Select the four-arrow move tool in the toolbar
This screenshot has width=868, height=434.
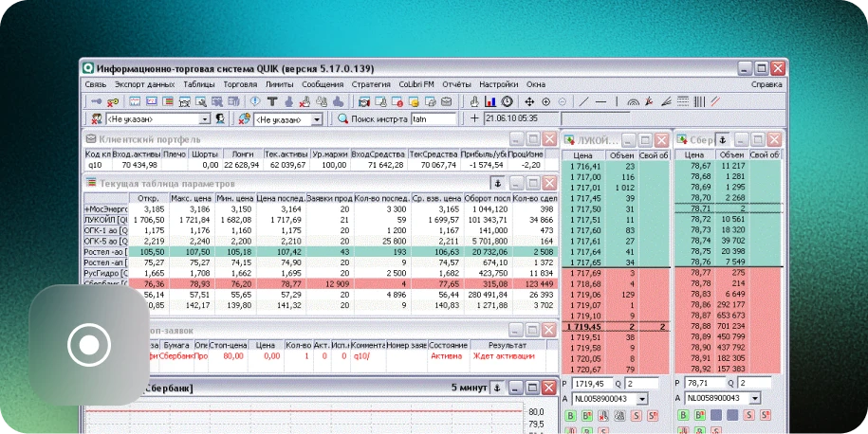[529, 101]
